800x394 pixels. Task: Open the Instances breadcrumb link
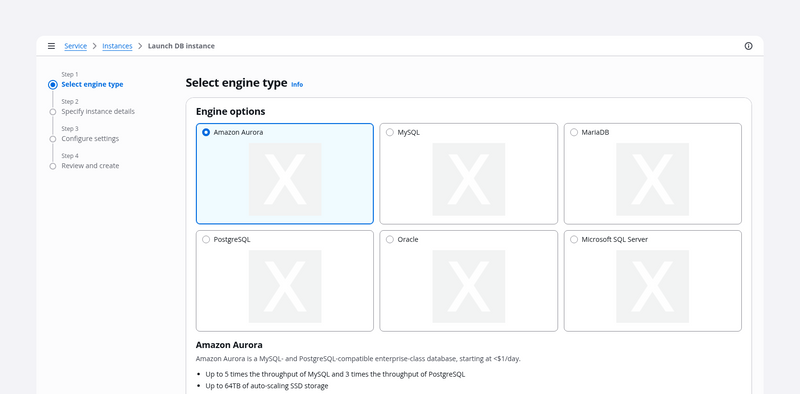(117, 46)
